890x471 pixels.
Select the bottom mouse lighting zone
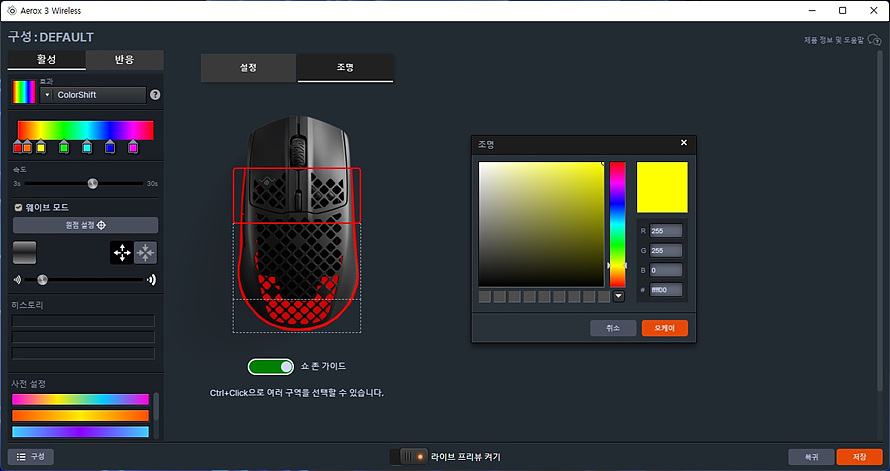297,316
